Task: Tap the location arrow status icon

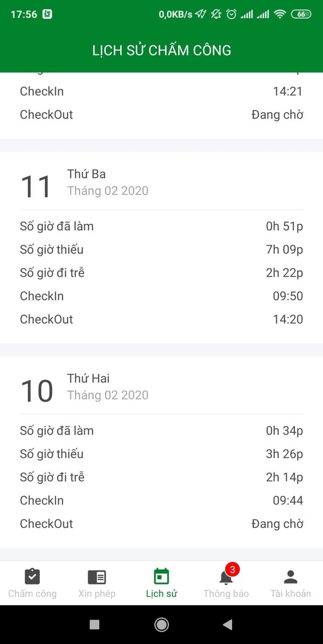Action: click(201, 15)
